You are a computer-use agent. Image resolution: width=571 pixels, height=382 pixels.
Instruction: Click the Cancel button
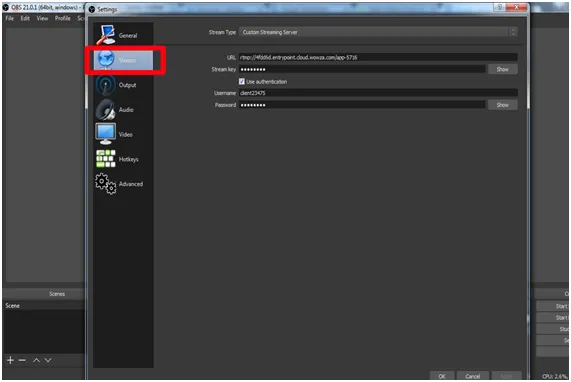(x=472, y=376)
